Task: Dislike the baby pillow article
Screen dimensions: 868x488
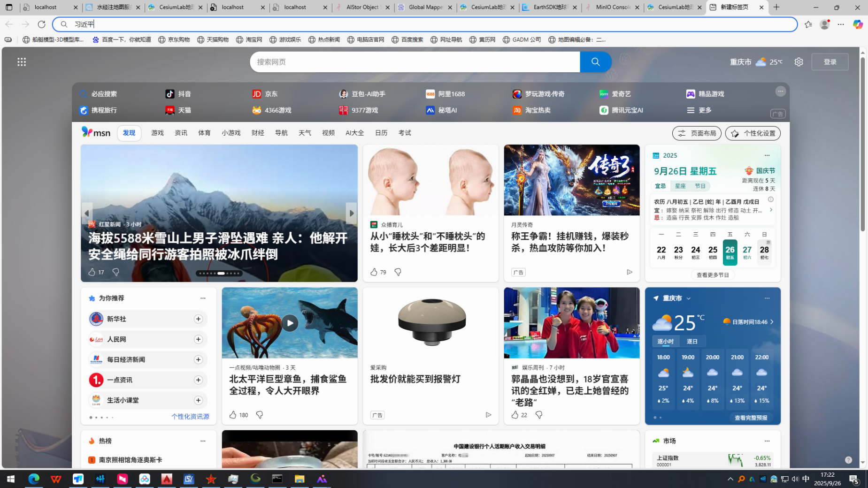Action: click(x=398, y=272)
